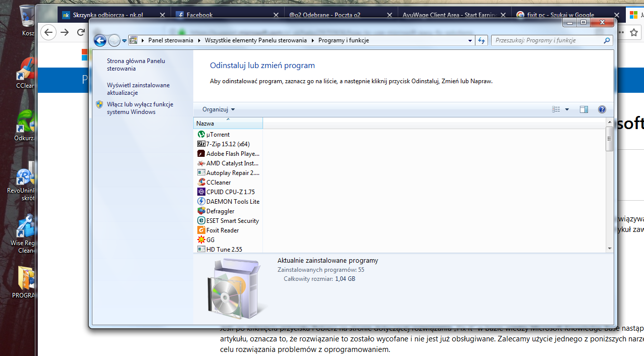Click Wszystkie elementy Panelu sterowania breadcrumb
The image size is (644, 356).
click(256, 40)
